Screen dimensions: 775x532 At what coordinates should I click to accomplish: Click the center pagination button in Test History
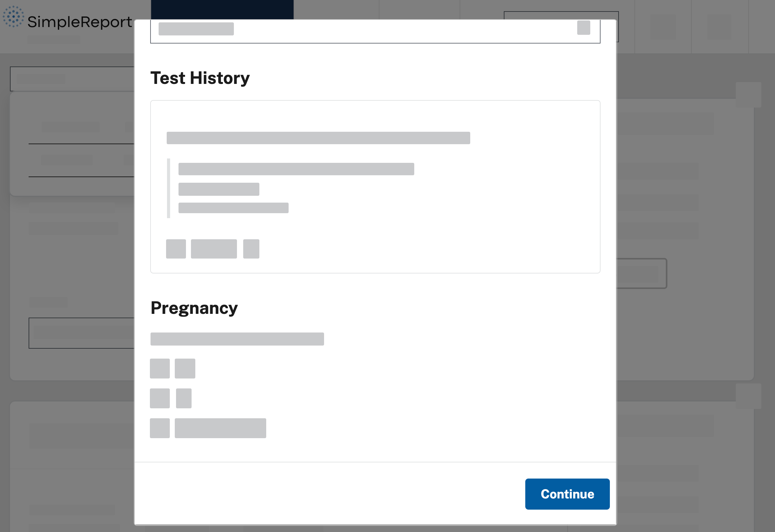pyautogui.click(x=214, y=248)
